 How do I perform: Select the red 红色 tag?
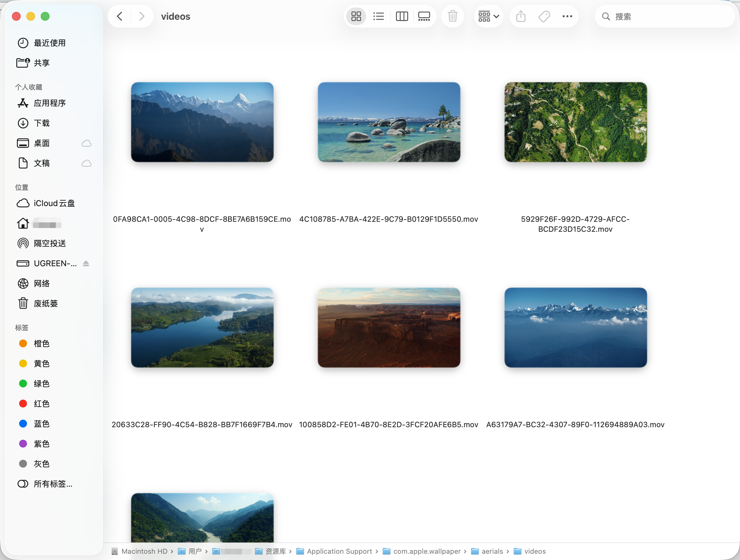point(41,404)
